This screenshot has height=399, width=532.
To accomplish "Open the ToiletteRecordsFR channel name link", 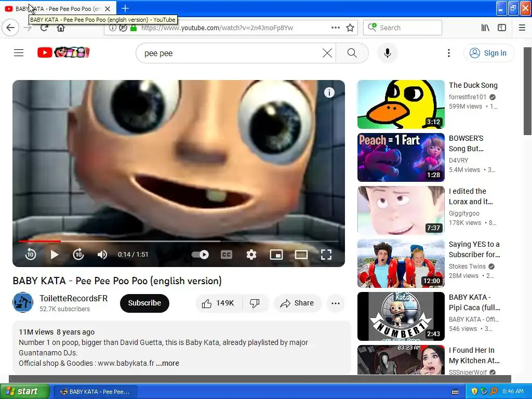I will tap(73, 298).
